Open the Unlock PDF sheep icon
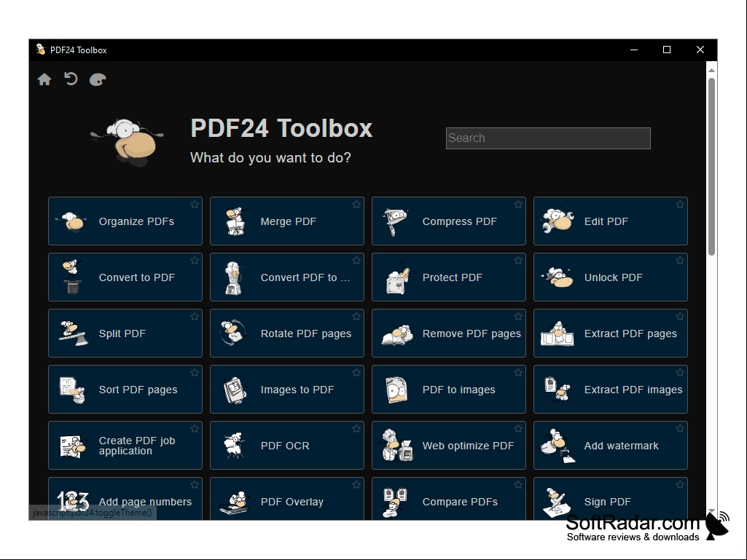This screenshot has width=747, height=560. pyautogui.click(x=557, y=277)
